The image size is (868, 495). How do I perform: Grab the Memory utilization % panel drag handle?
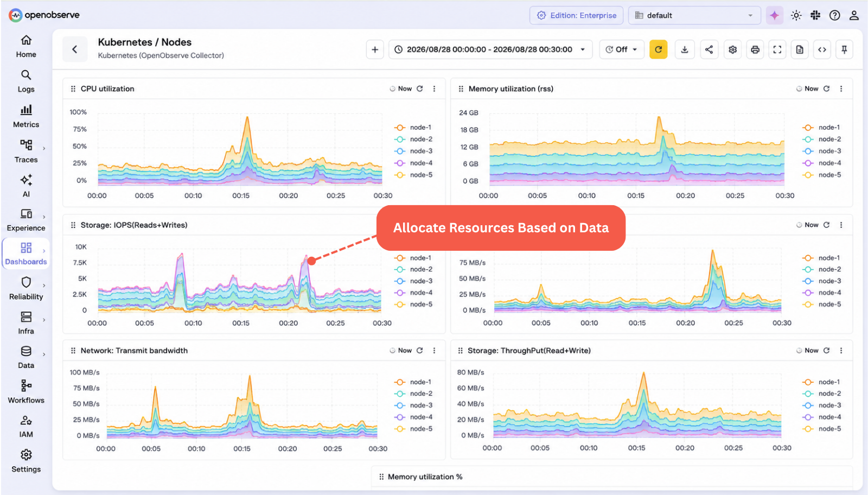coord(381,477)
